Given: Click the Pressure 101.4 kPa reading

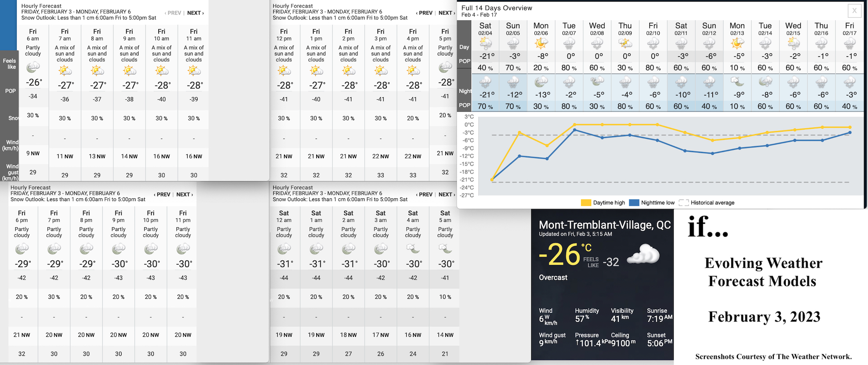Looking at the screenshot, I should click(593, 340).
